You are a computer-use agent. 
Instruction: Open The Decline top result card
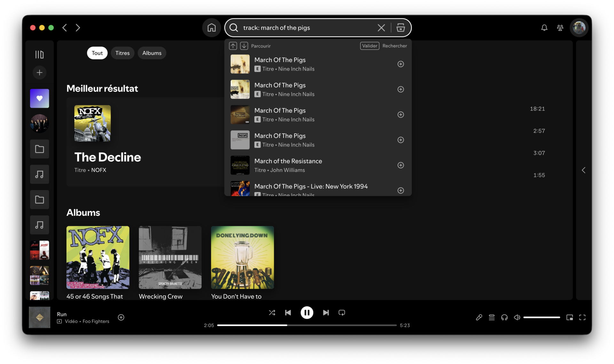click(146, 142)
